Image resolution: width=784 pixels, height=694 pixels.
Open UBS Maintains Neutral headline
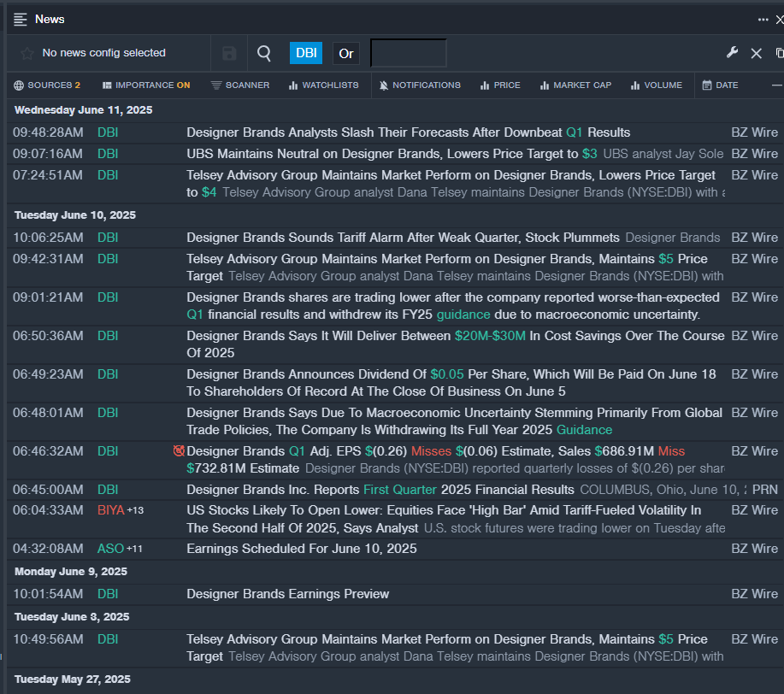tap(392, 154)
